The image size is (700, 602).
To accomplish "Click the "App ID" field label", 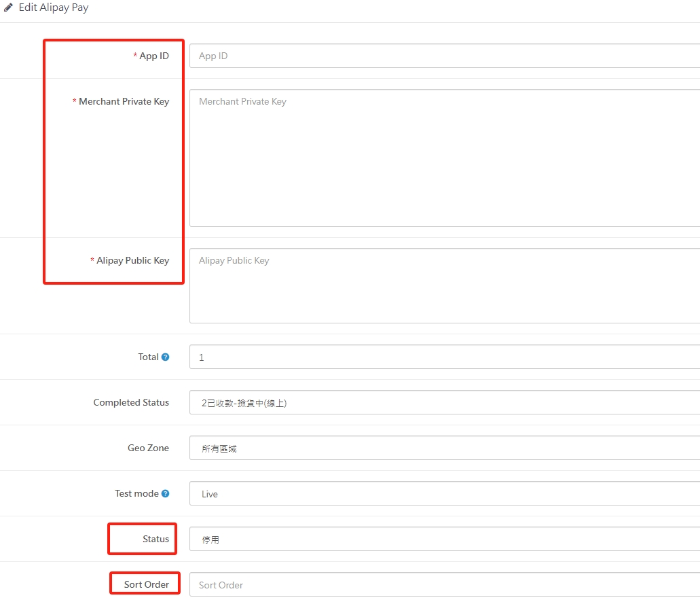I will point(154,56).
